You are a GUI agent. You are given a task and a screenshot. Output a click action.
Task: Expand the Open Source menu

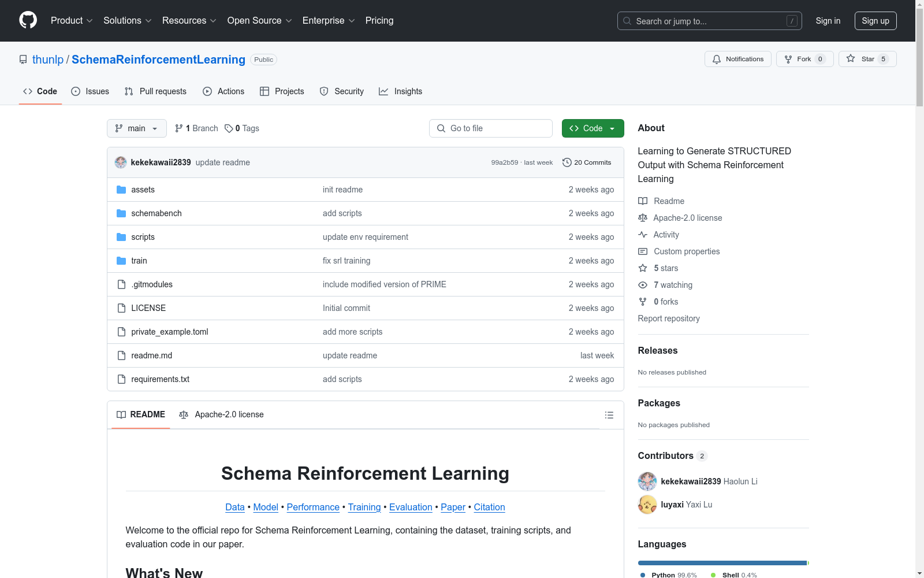(x=260, y=21)
